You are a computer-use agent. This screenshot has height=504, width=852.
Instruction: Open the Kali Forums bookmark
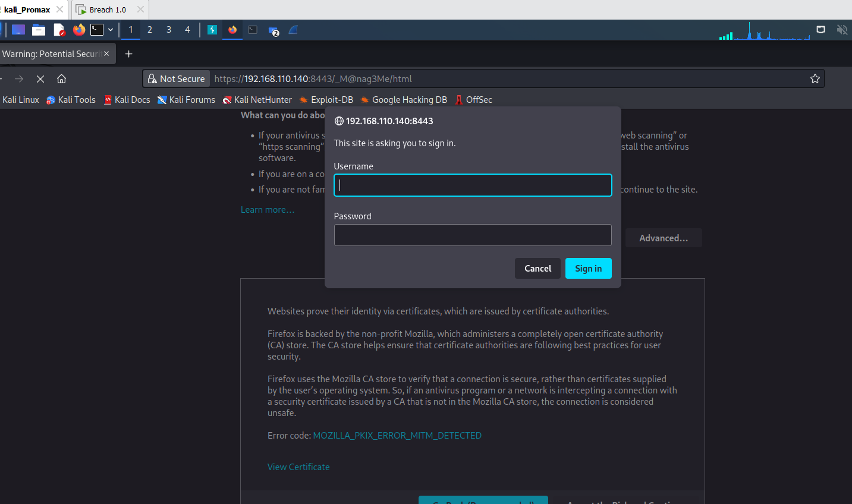[186, 100]
